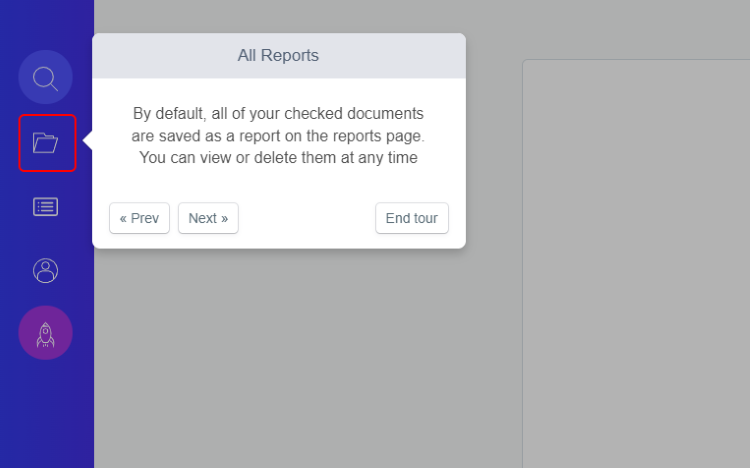The width and height of the screenshot is (750, 468).
Task: Go back with the « Prev button
Action: (x=139, y=218)
